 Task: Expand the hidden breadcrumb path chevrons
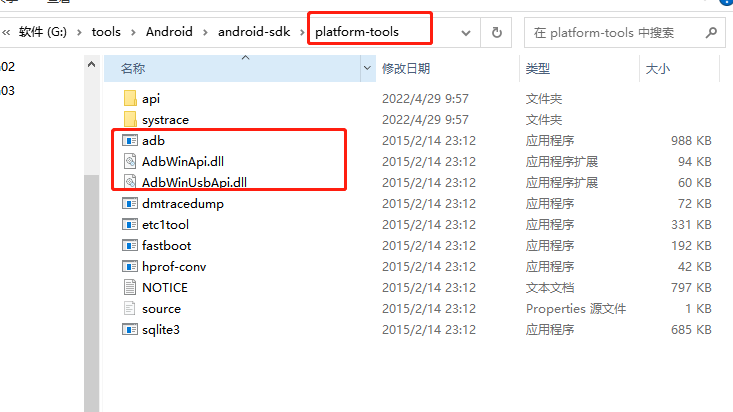pos(7,32)
